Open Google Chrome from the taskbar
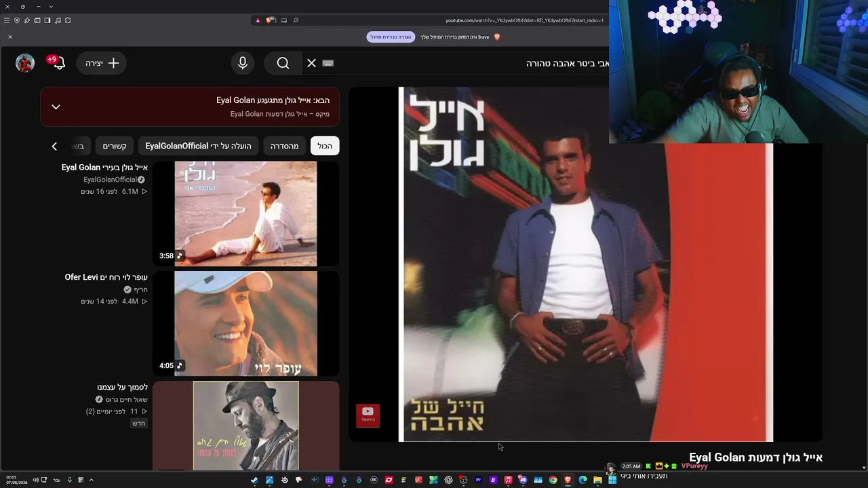868x488 pixels. pos(553,480)
